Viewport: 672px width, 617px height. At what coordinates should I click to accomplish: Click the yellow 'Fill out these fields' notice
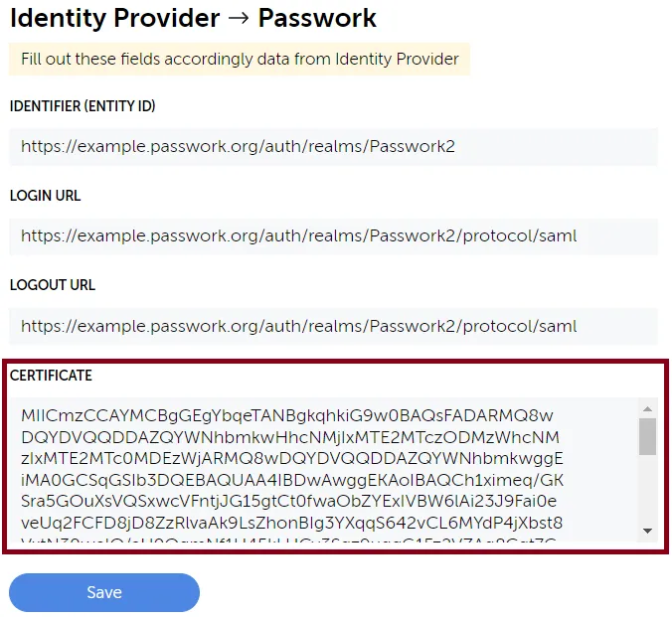click(x=239, y=60)
